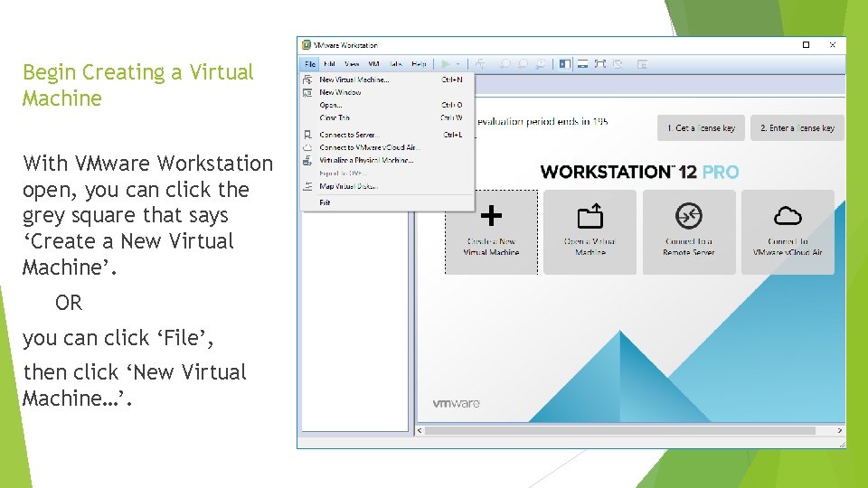Image resolution: width=868 pixels, height=488 pixels.
Task: Click the horizontal scrollbar left arrow
Action: (420, 430)
